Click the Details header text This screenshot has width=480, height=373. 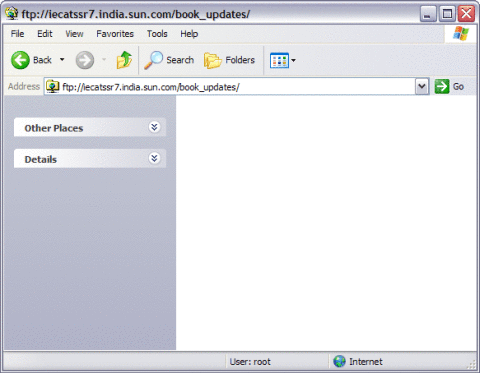41,159
